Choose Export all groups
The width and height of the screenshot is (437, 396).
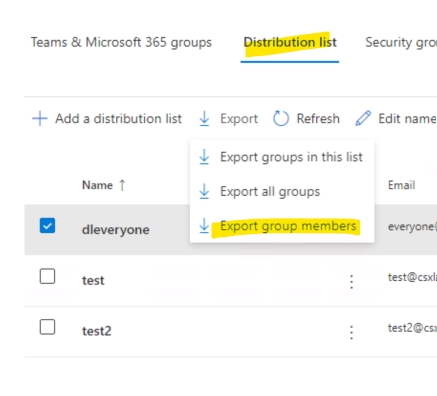(270, 192)
